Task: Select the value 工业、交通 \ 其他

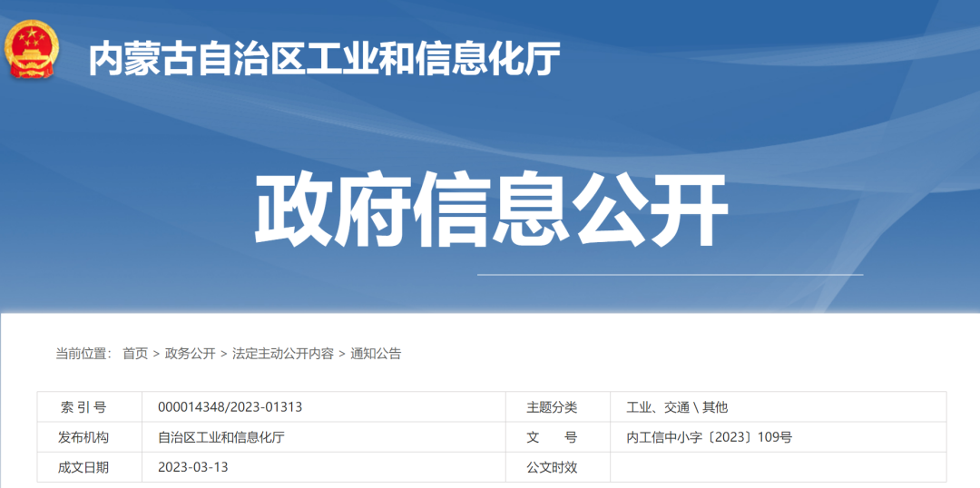Action: pyautogui.click(x=678, y=407)
